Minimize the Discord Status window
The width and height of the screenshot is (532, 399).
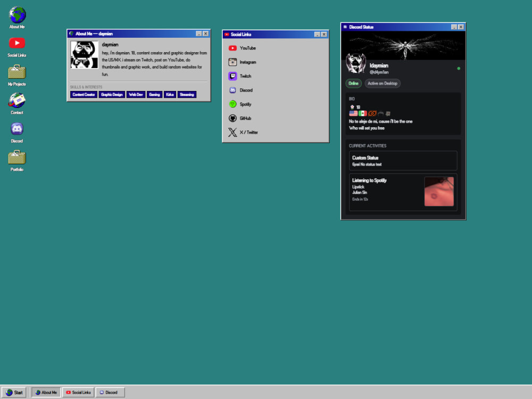[454, 27]
